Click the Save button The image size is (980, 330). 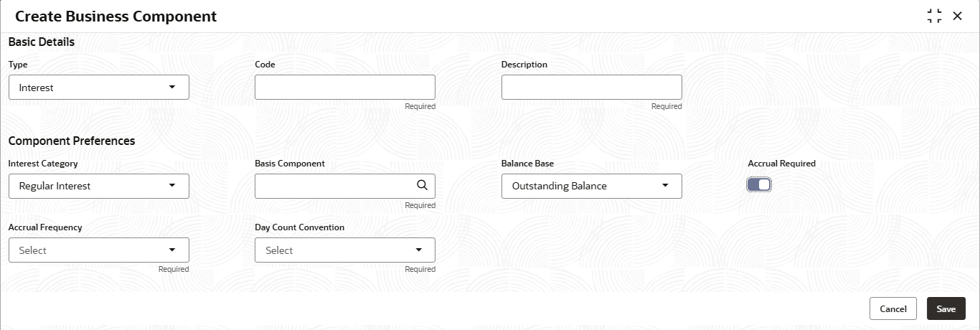[946, 308]
